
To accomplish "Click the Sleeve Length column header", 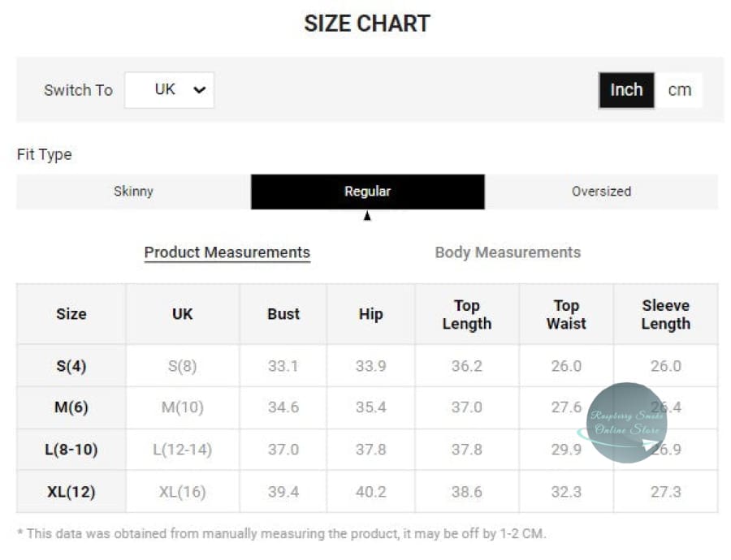I will pos(665,314).
